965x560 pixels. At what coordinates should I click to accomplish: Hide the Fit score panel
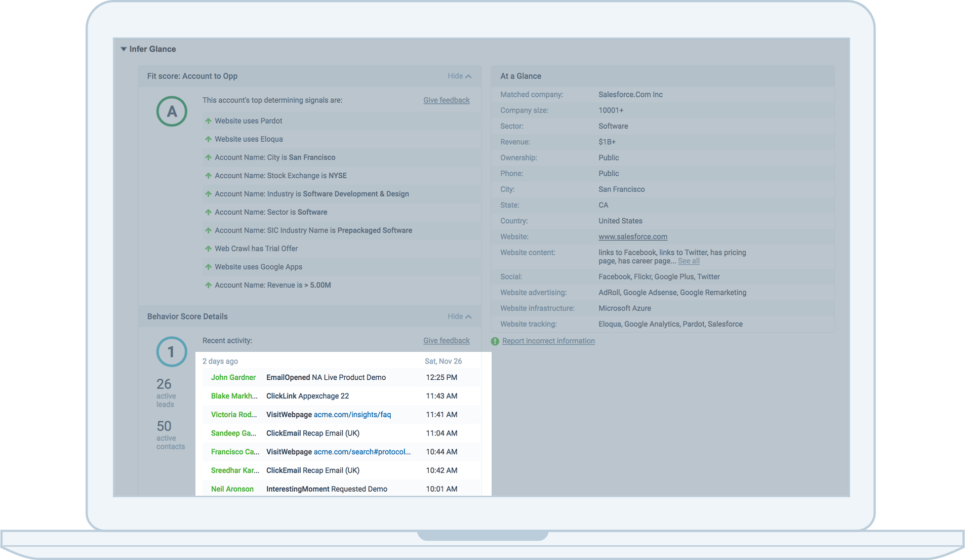coord(459,76)
